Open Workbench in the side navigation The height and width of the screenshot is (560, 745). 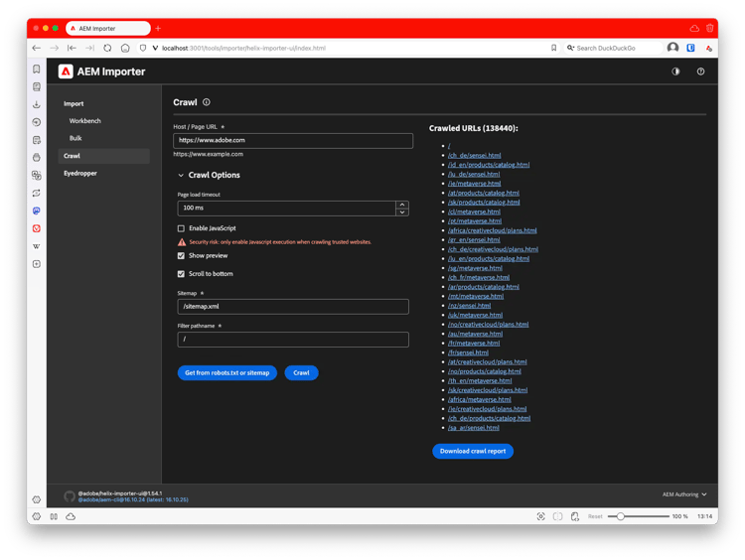(85, 121)
